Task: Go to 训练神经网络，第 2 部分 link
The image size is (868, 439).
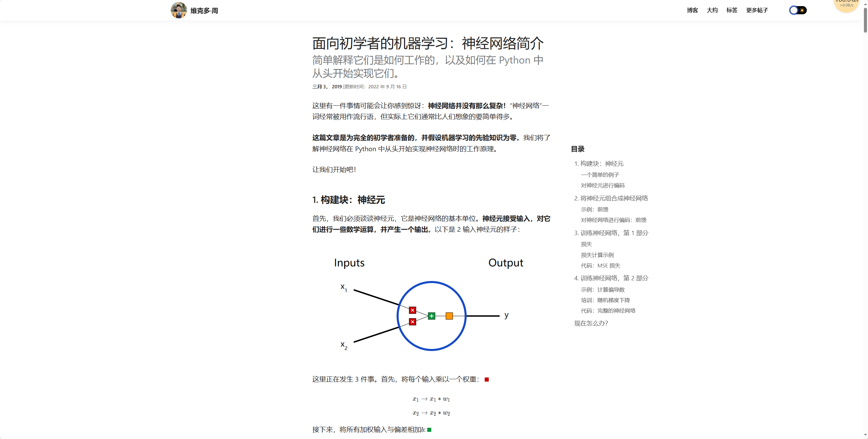Action: pyautogui.click(x=614, y=278)
